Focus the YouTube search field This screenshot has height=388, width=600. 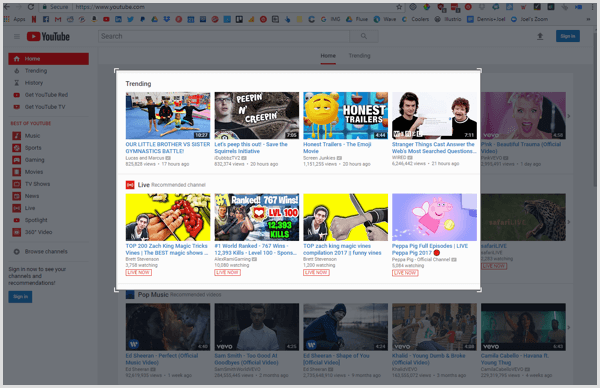(224, 36)
